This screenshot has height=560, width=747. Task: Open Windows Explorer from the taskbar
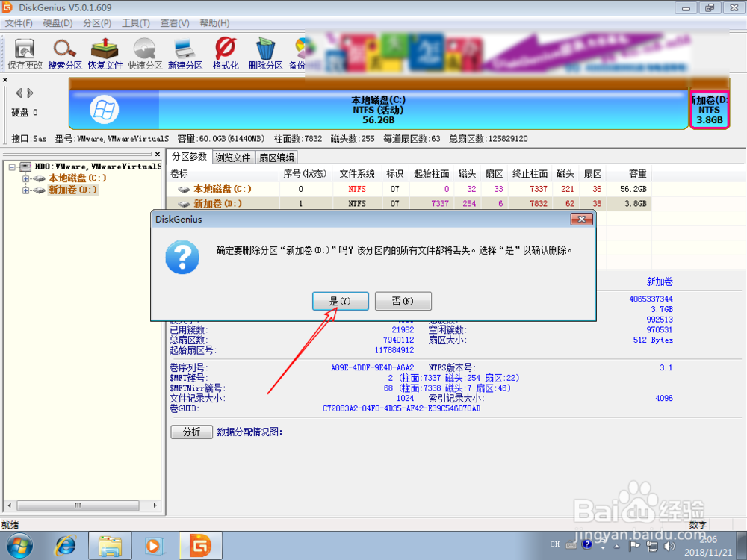pos(110,546)
